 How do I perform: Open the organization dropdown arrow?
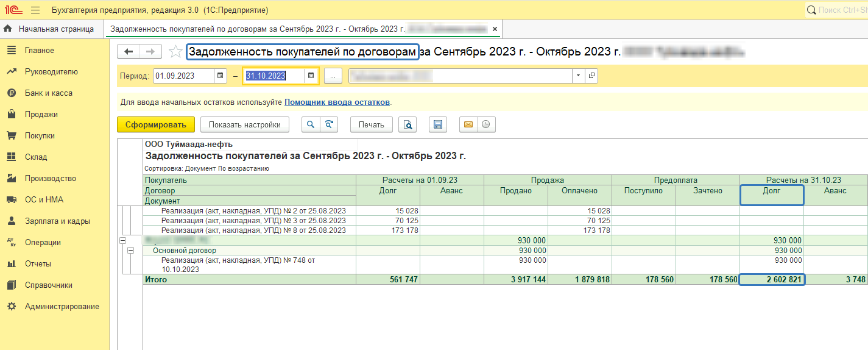coord(577,76)
